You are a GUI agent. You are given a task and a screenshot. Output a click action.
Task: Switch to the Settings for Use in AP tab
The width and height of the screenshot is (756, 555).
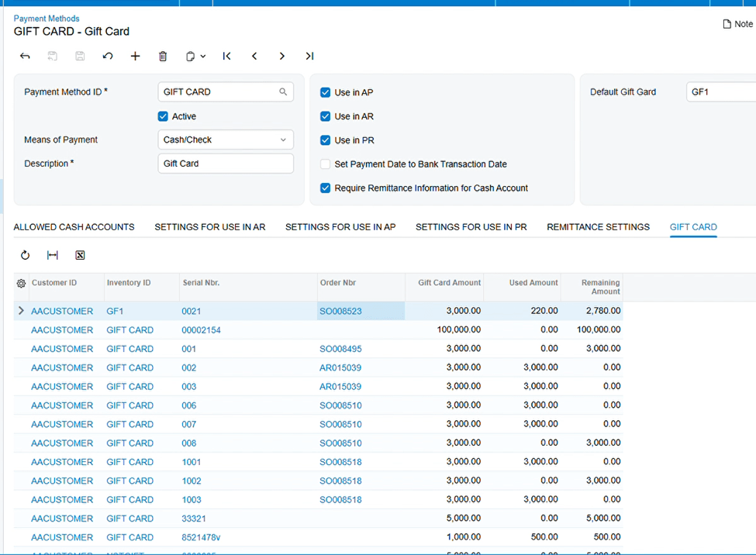pos(340,227)
